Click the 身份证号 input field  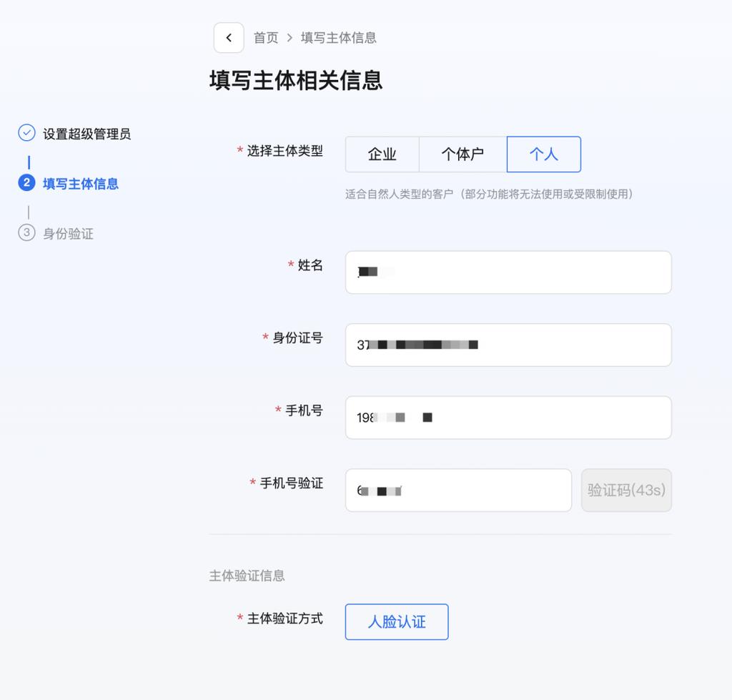click(x=508, y=345)
